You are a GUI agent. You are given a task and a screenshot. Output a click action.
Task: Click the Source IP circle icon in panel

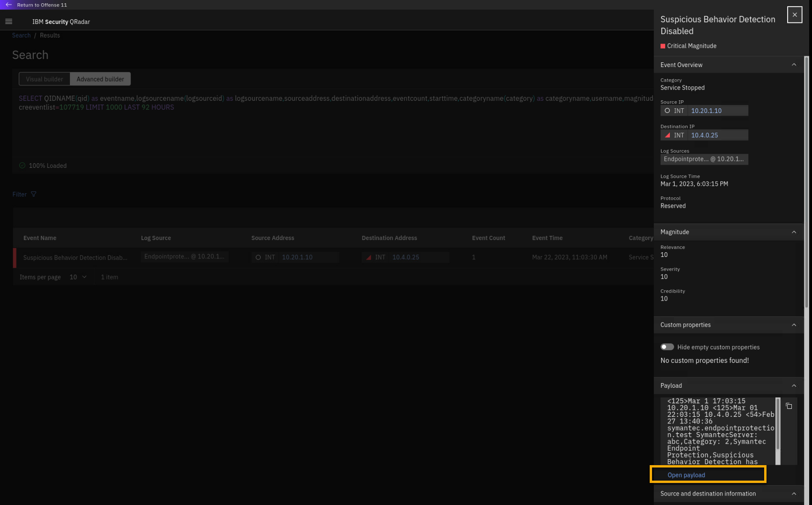[667, 111]
